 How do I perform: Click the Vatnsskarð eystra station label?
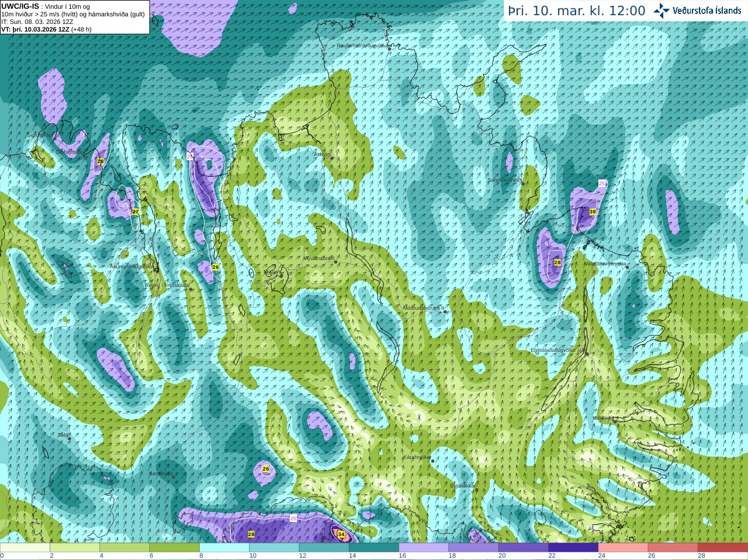point(605,264)
